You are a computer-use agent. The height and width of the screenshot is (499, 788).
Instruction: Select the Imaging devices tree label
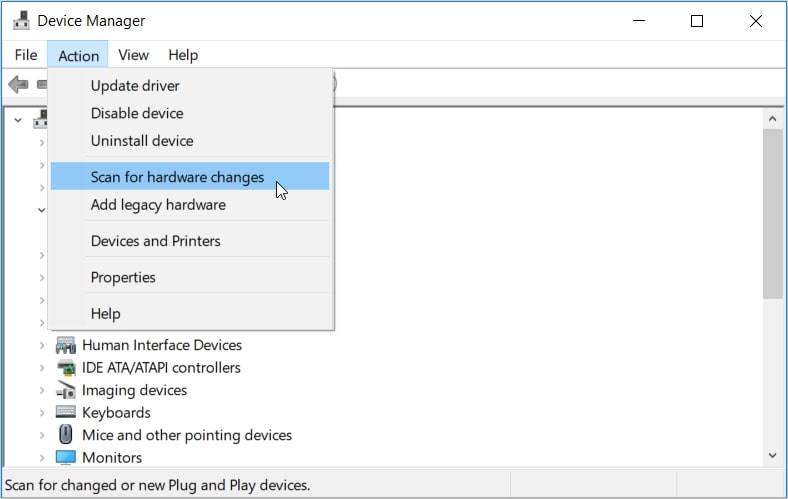pos(134,390)
